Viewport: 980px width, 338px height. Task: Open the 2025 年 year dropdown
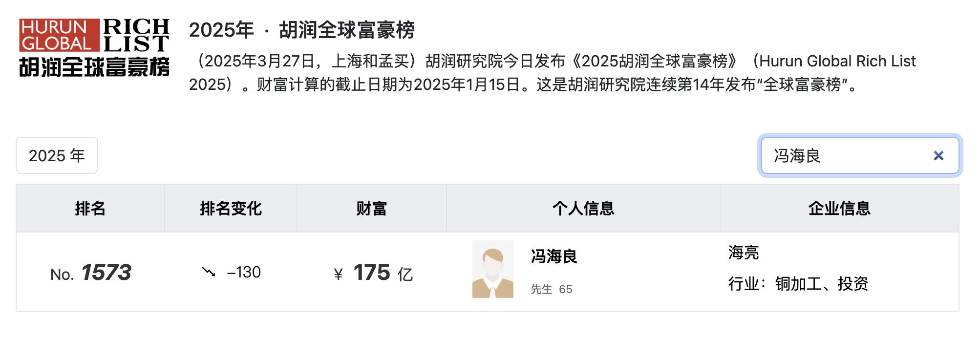57,156
